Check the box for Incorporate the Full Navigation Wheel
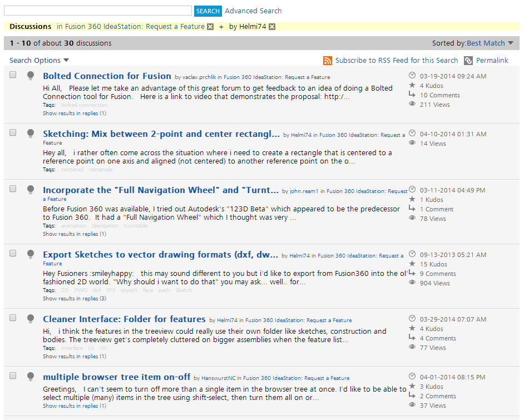This screenshot has height=420, width=524. pyautogui.click(x=13, y=189)
